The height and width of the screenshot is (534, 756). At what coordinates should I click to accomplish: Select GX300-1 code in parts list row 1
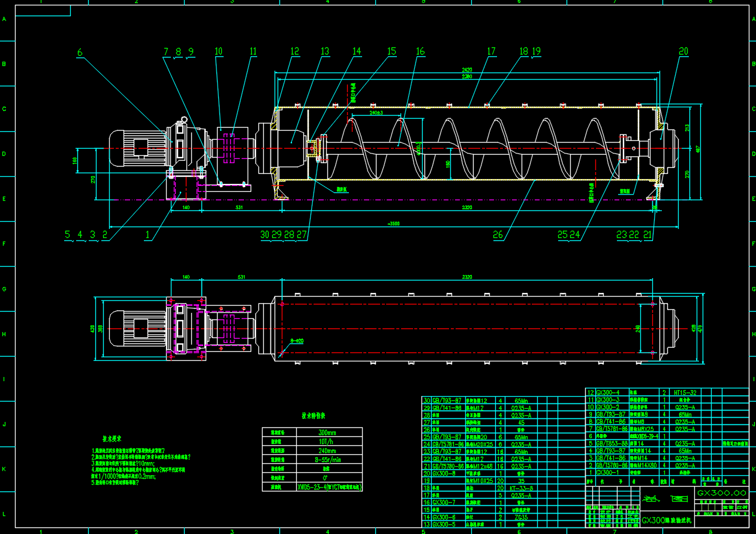pyautogui.click(x=608, y=472)
